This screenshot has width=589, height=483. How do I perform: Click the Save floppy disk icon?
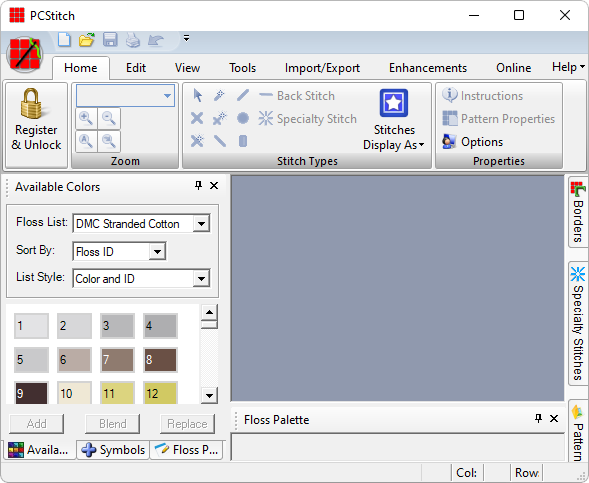[110, 39]
